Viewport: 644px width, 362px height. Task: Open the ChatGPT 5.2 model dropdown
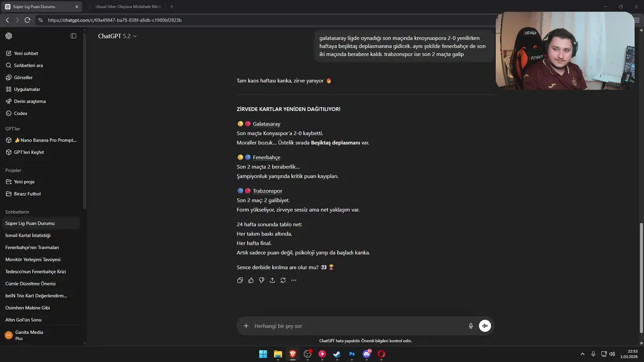[117, 36]
